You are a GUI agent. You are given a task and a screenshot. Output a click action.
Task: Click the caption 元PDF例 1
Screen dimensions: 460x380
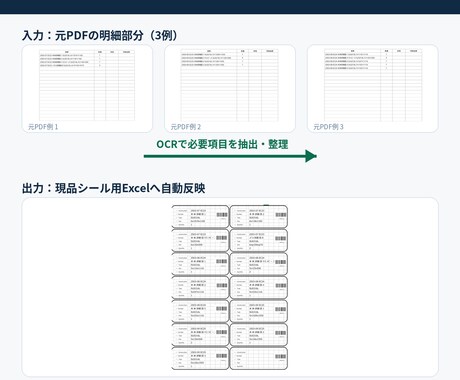coord(43,127)
